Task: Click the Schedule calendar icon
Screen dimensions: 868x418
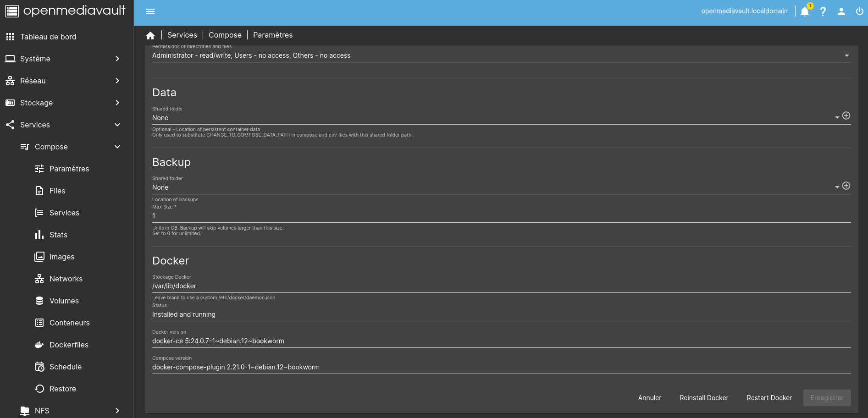Action: [x=39, y=367]
